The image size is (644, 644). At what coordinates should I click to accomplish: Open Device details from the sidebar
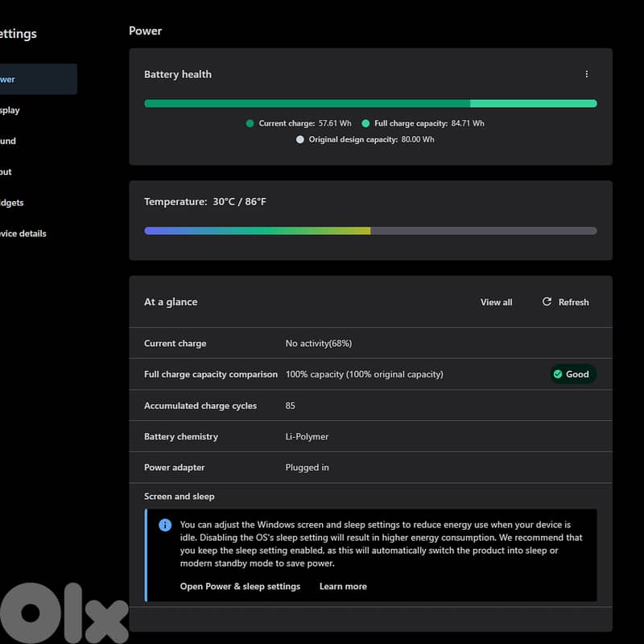click(x=24, y=233)
